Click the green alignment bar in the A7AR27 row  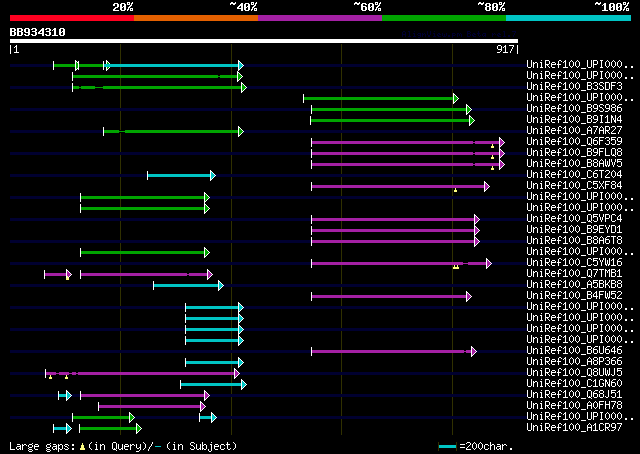click(173, 131)
